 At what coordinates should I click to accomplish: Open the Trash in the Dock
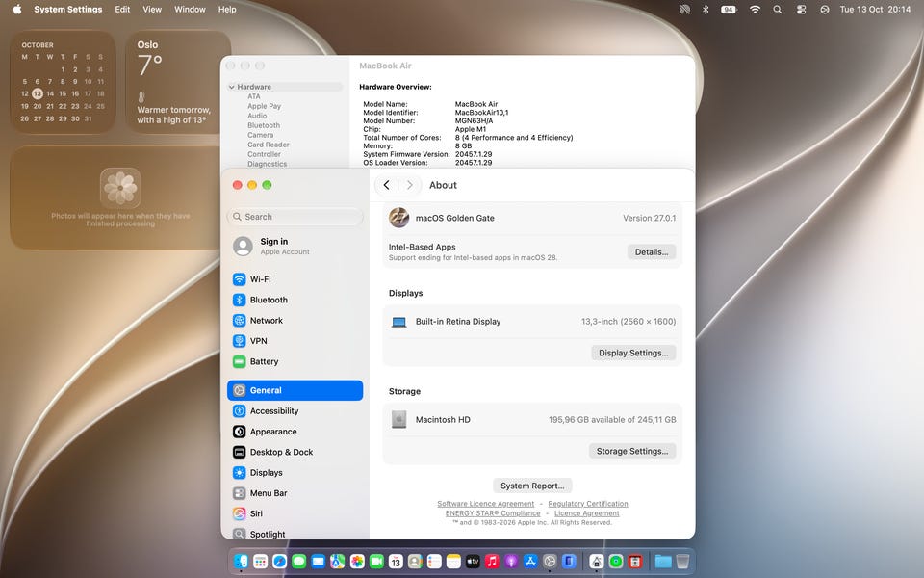(x=682, y=562)
